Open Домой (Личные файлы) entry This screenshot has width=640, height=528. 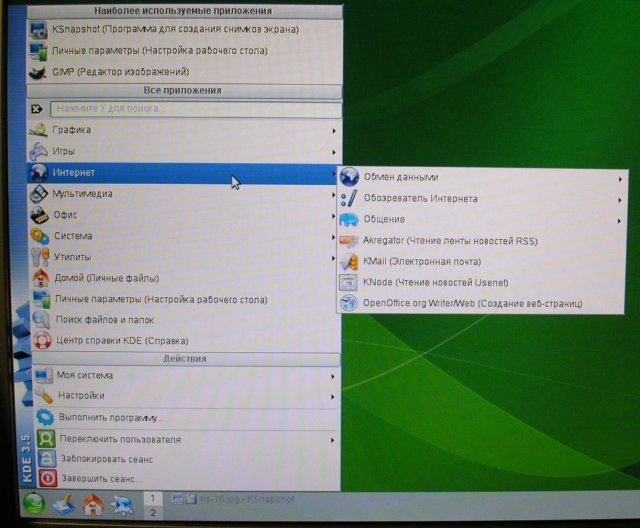point(186,278)
